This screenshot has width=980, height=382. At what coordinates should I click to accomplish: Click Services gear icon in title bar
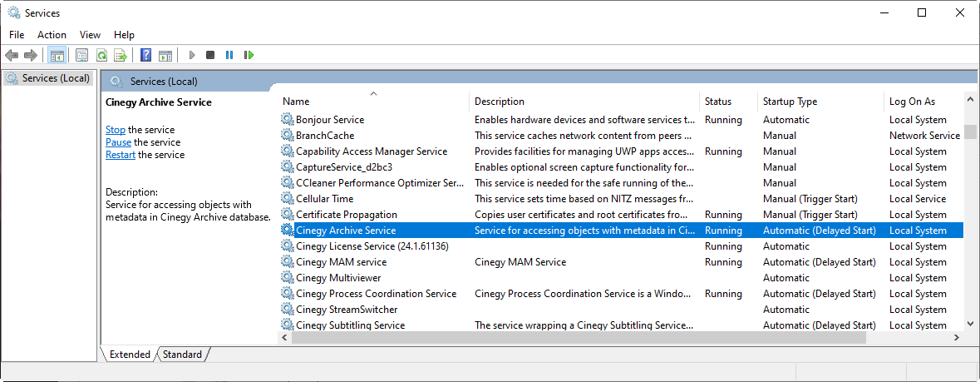tap(14, 12)
